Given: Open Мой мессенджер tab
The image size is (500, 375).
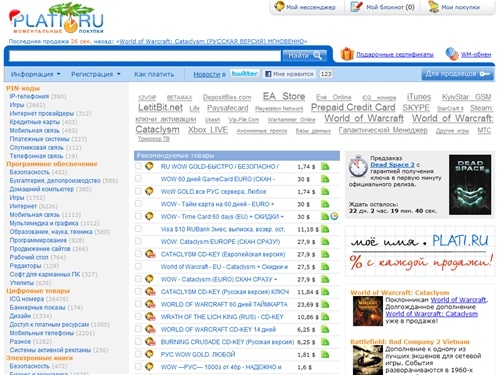Looking at the screenshot, I should [305, 7].
